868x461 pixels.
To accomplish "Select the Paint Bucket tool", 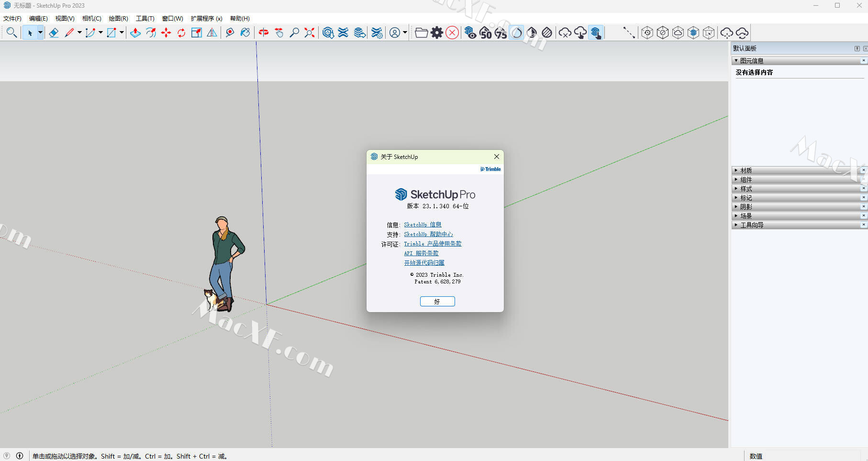I will tap(245, 33).
